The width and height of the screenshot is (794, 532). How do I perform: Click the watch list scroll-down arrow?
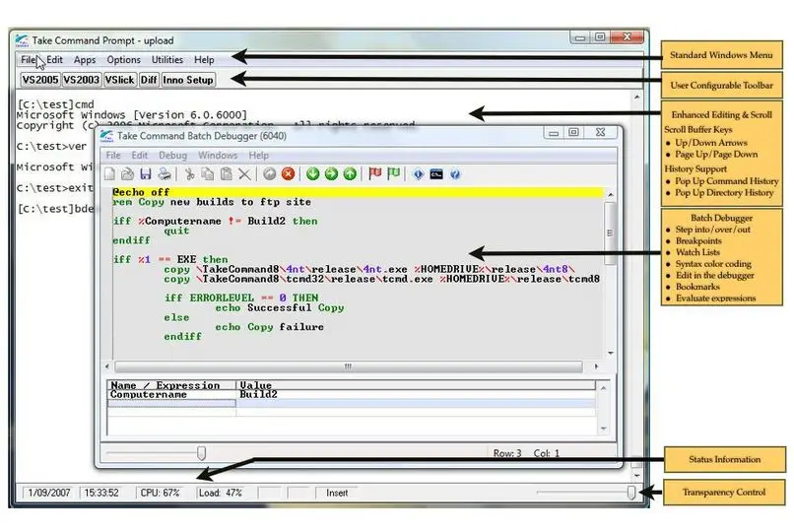click(603, 429)
